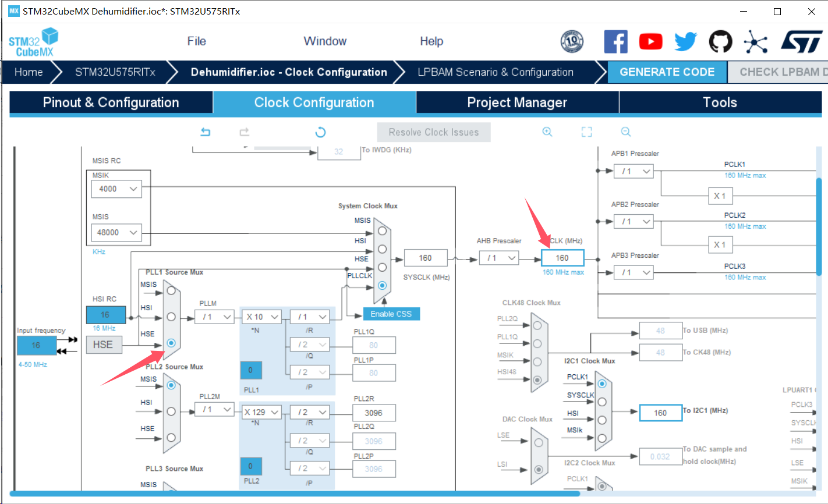This screenshot has height=504, width=828.
Task: Fit the clock diagram to the view
Action: click(586, 132)
